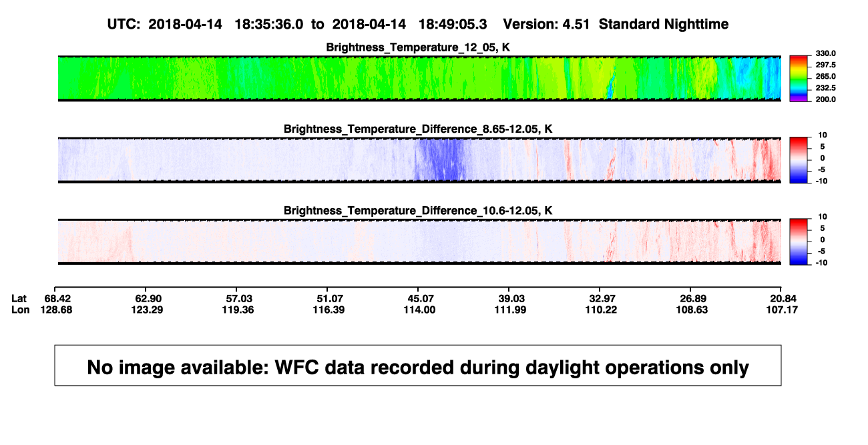
Task: Click latitude value 26.89
Action: (692, 298)
